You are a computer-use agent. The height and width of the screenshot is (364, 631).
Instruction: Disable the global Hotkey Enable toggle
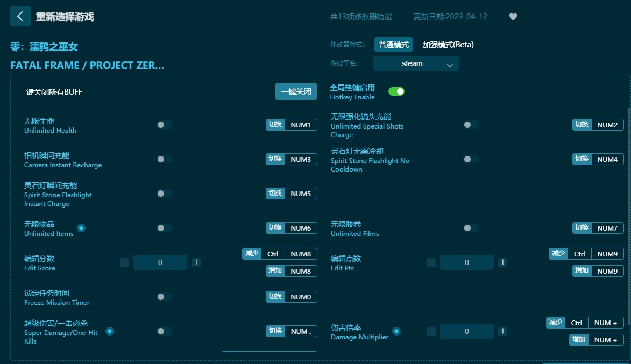click(x=396, y=91)
